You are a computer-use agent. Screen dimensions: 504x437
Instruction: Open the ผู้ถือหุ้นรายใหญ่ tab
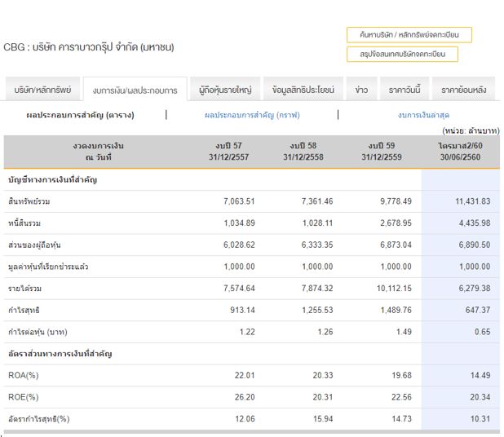click(227, 90)
